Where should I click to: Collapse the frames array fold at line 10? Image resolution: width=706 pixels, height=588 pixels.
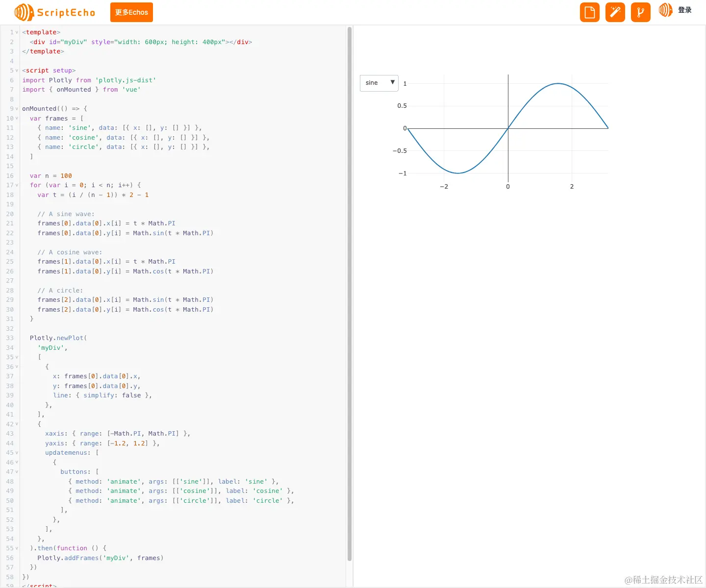[x=17, y=119]
